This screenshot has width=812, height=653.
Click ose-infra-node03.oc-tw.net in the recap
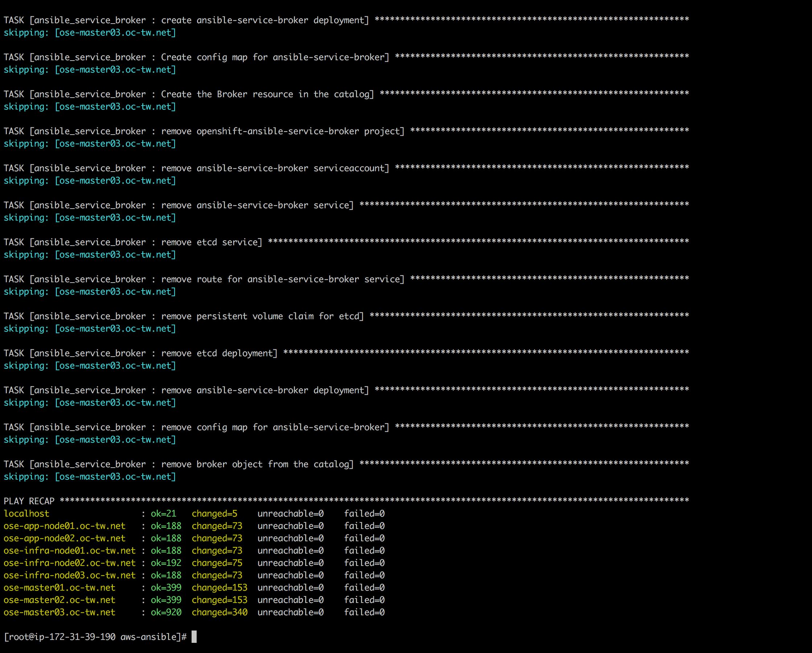[70, 575]
